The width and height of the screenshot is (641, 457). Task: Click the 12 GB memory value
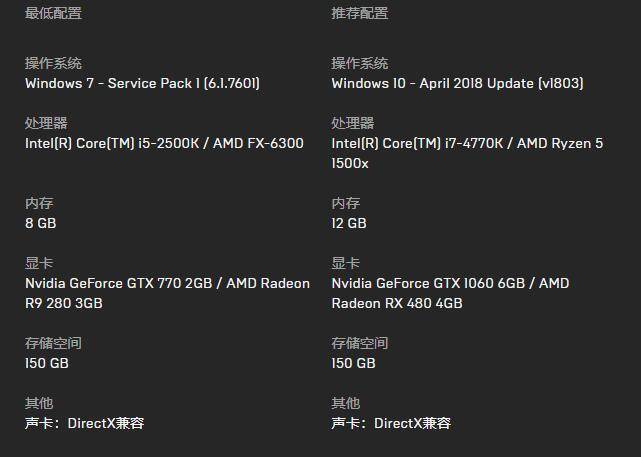coord(349,224)
